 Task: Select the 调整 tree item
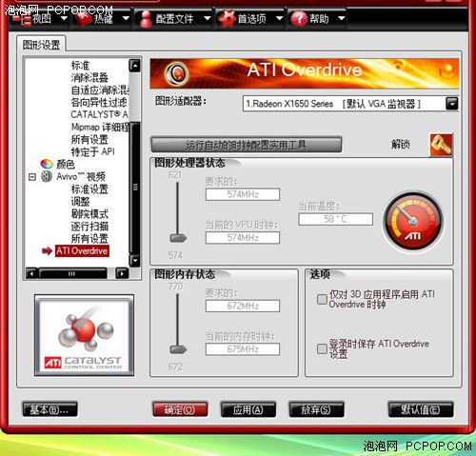81,202
